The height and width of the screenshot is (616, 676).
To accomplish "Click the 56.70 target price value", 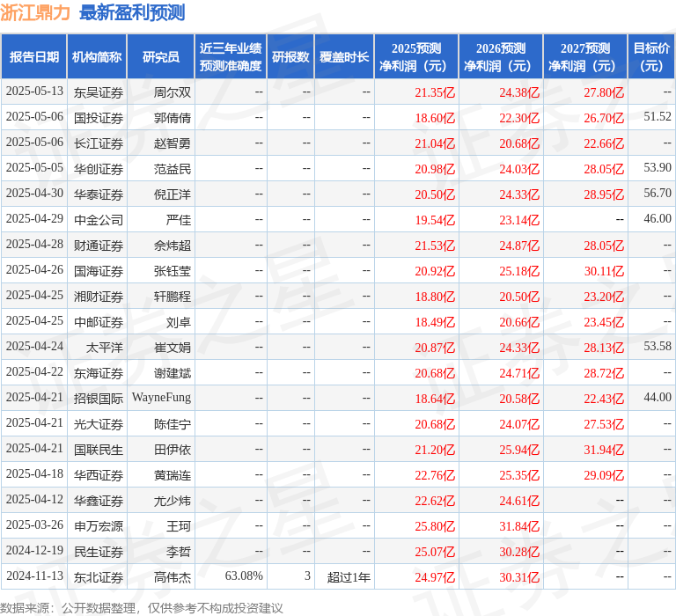I will coord(657,194).
